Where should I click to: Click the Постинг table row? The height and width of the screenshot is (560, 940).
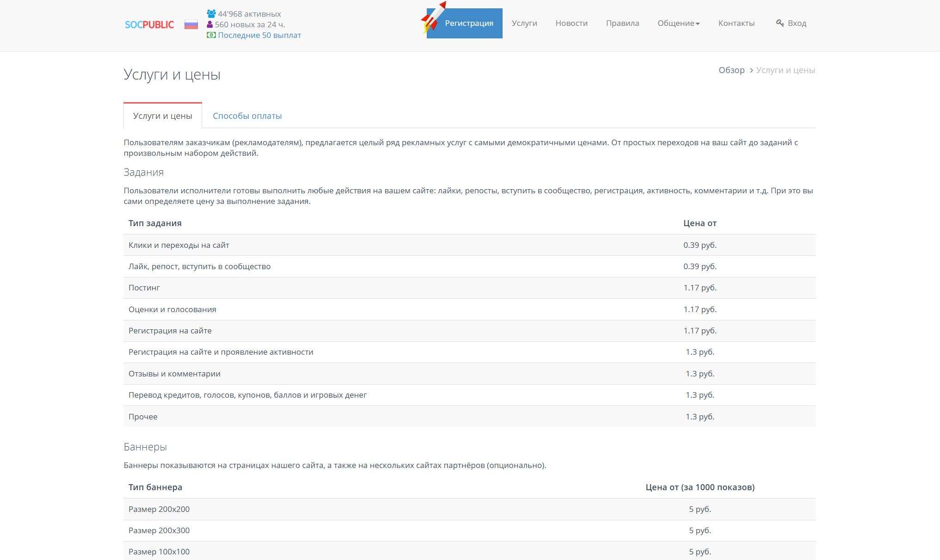(144, 288)
